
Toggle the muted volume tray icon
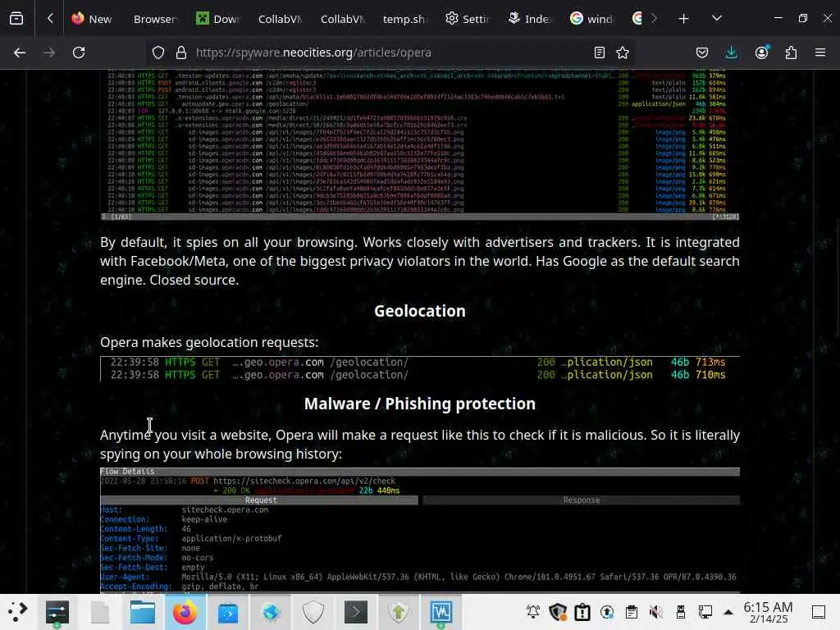(656, 612)
